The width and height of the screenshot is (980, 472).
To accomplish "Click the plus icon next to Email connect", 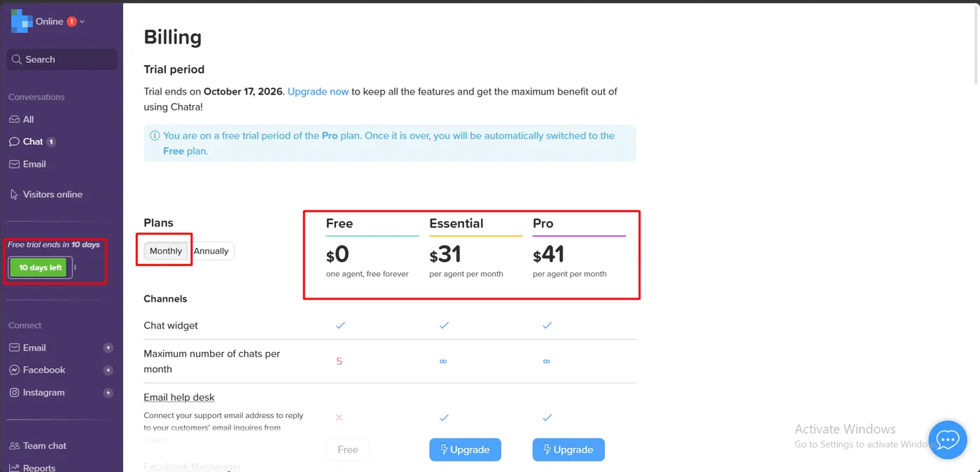I will [108, 348].
